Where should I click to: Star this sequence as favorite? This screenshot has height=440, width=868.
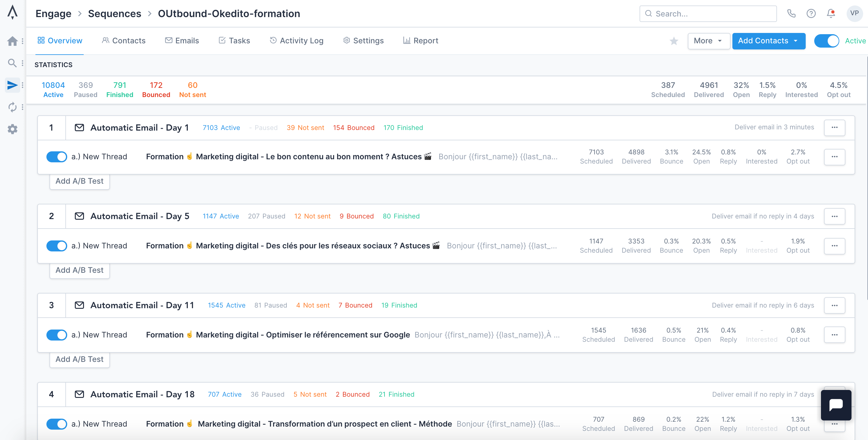673,41
